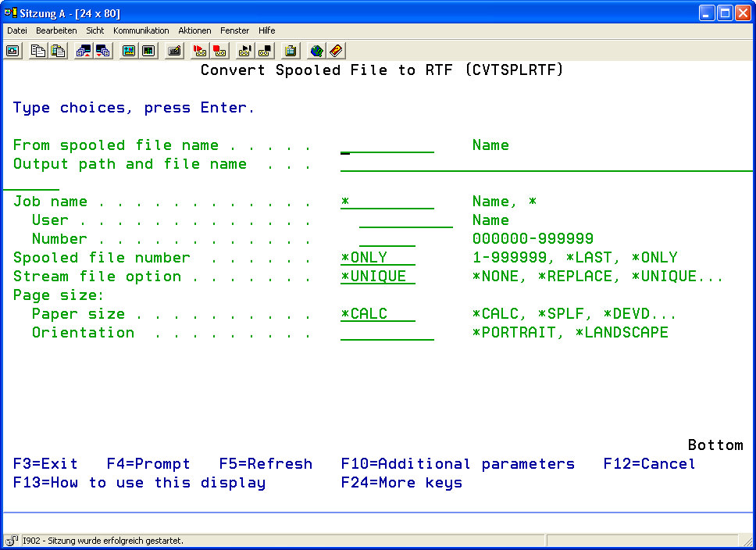Click the help book question mark icon
This screenshot has width=756, height=550.
pyautogui.click(x=336, y=51)
